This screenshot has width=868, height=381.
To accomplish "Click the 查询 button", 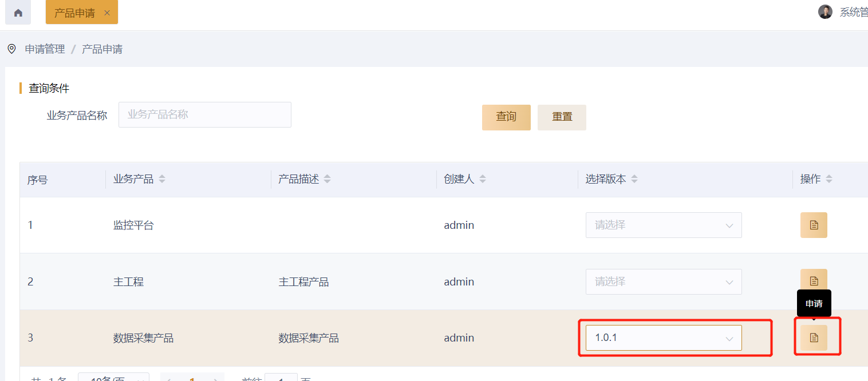I will (506, 117).
